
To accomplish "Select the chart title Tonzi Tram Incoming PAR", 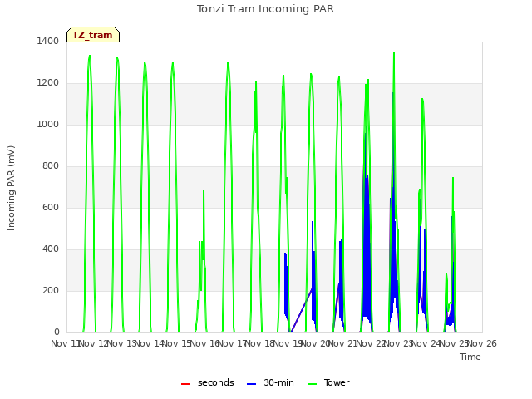I will tap(265, 9).
